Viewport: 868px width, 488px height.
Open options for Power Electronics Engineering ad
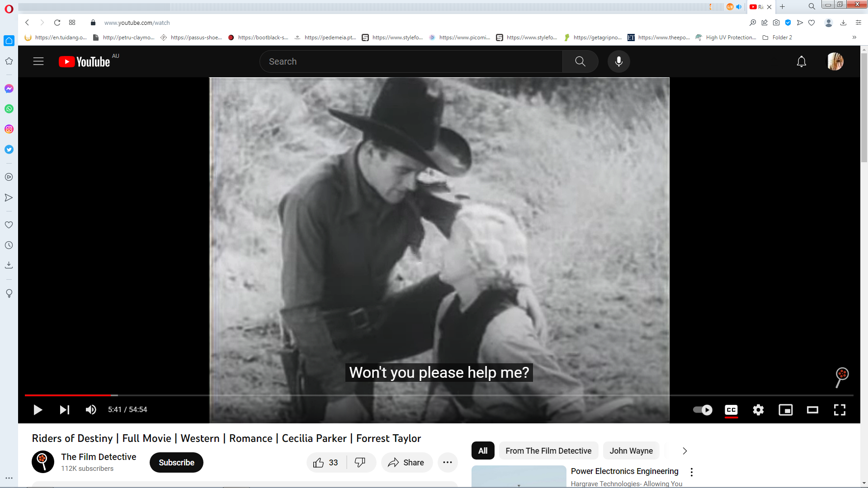click(x=691, y=472)
